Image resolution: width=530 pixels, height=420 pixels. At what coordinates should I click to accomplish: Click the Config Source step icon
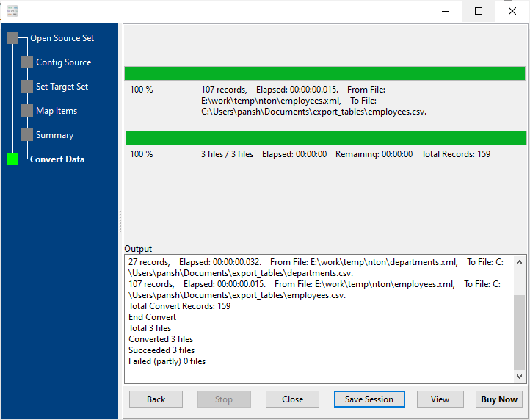(x=27, y=62)
